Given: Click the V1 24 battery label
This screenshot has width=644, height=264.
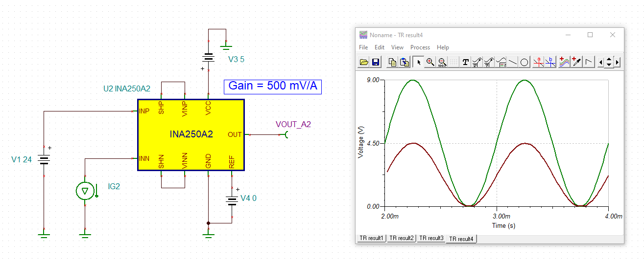Looking at the screenshot, I should pos(22,159).
